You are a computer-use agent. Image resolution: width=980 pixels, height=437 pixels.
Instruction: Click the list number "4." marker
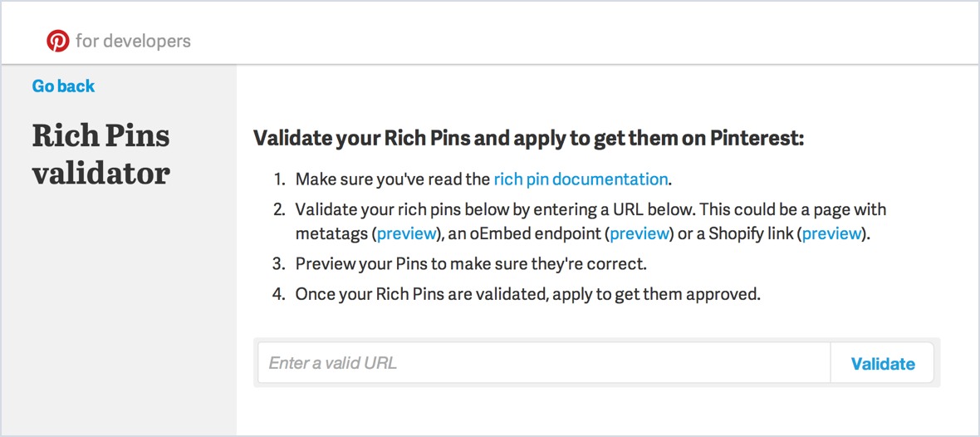(x=279, y=294)
